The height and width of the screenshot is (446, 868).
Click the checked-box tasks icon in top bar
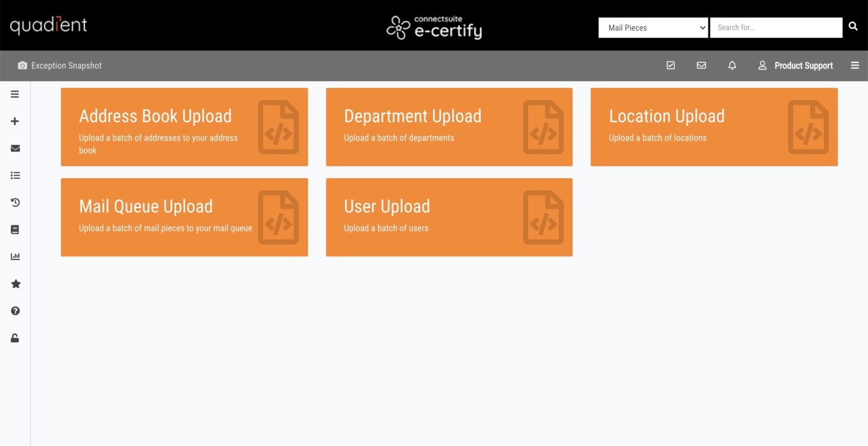pos(670,65)
